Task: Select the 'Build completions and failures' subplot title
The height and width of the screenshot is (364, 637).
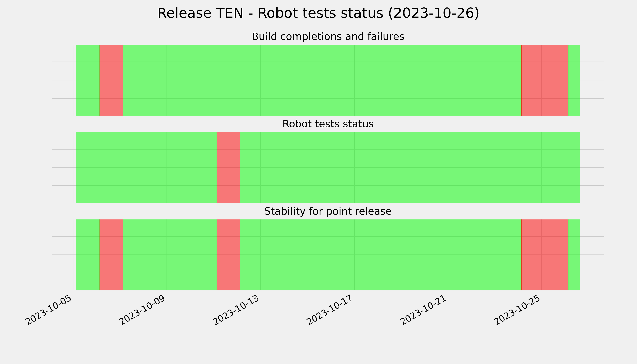Action: [x=328, y=37]
